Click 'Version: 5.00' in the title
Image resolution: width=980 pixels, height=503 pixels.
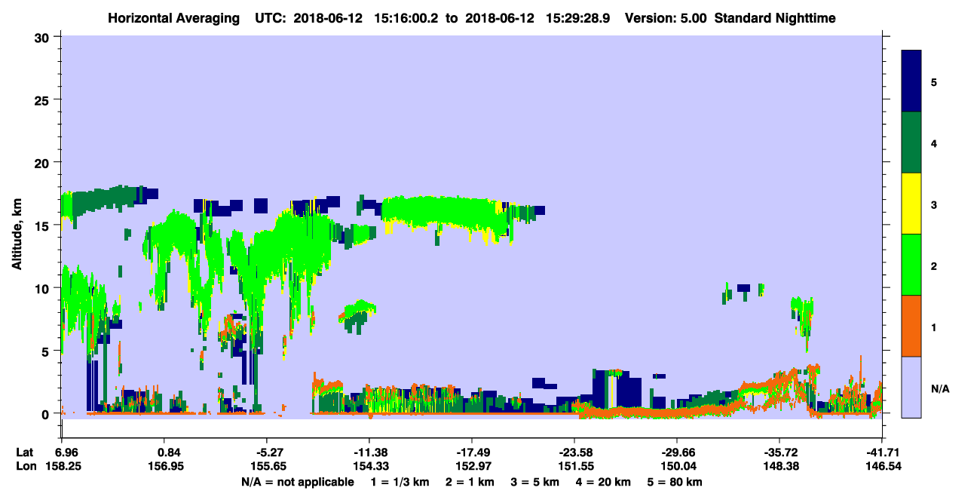[664, 17]
